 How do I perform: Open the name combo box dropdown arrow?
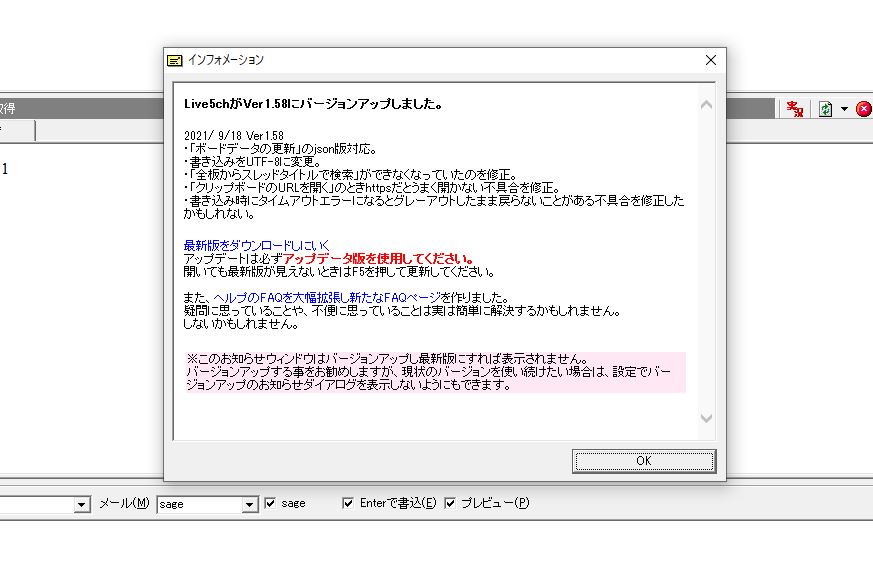82,504
